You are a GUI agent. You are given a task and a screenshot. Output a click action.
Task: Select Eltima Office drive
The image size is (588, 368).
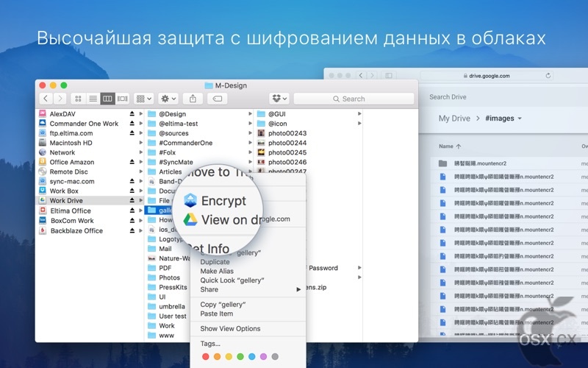tap(71, 210)
